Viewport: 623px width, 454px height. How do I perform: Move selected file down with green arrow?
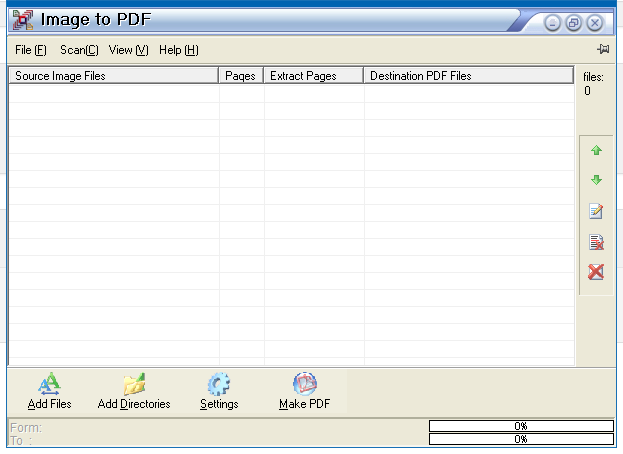(x=596, y=180)
